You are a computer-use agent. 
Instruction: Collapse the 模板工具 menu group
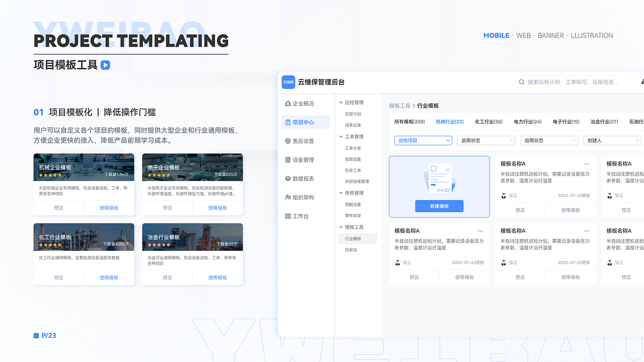click(x=341, y=227)
